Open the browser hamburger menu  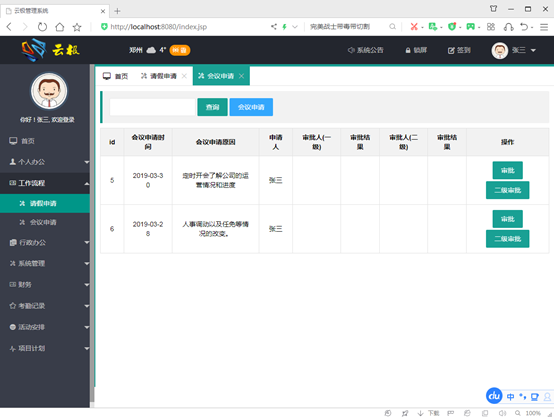pos(544,27)
